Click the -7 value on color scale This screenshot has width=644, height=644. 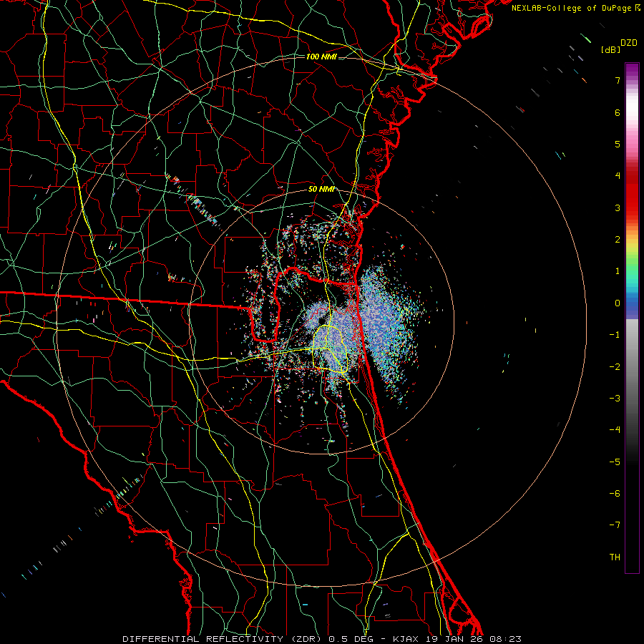point(615,525)
